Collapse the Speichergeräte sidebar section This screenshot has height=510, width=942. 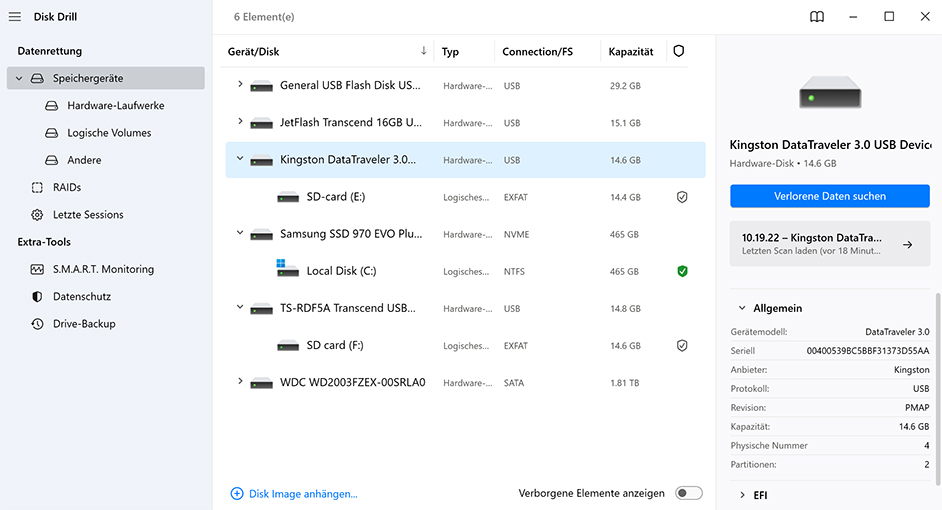point(19,78)
